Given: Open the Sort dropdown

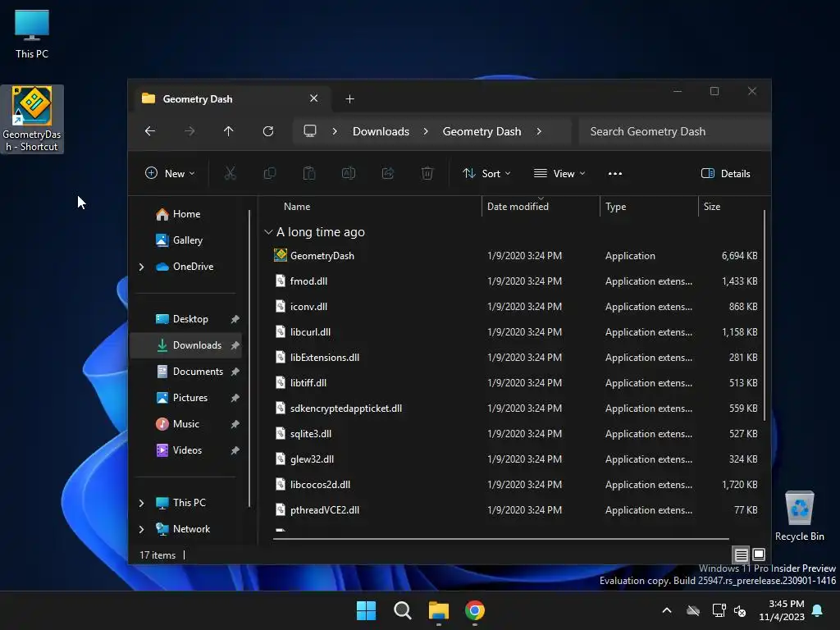Looking at the screenshot, I should coord(487,174).
